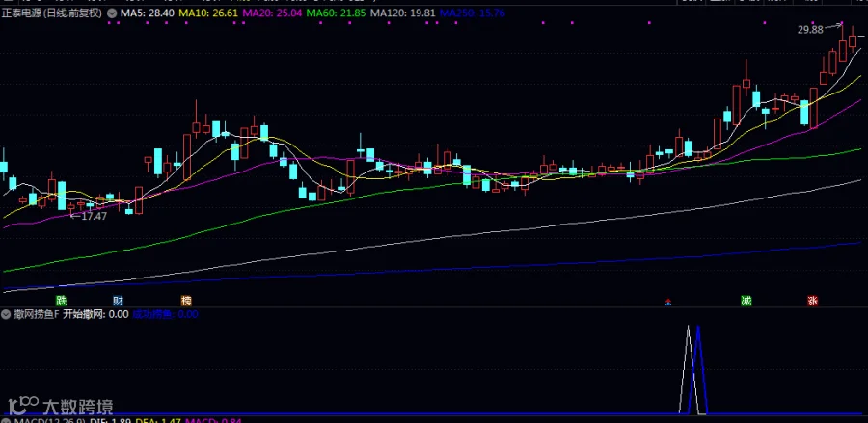Screen dimensions: 868x423
Task: Select the magenta MA20 label
Action: pos(272,13)
